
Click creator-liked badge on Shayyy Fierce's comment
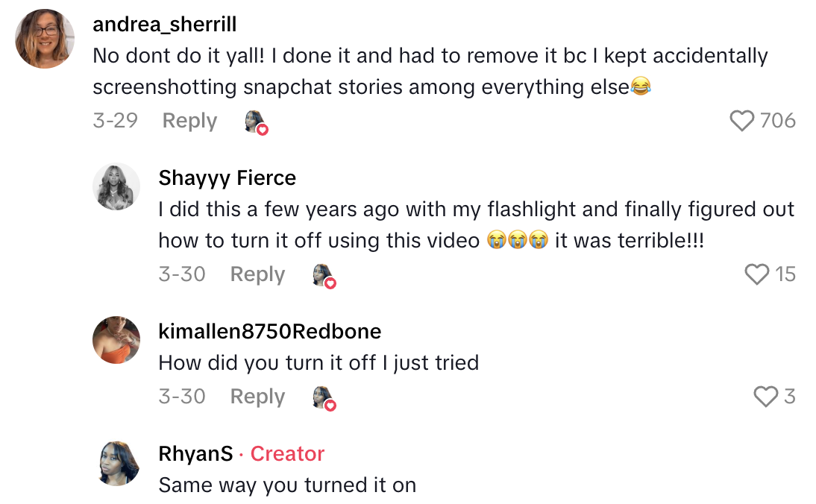tap(324, 275)
